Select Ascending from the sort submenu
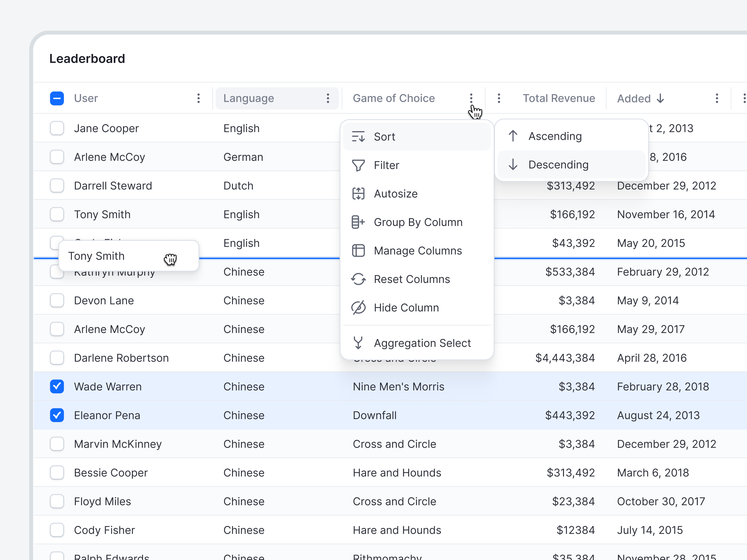 coord(555,136)
